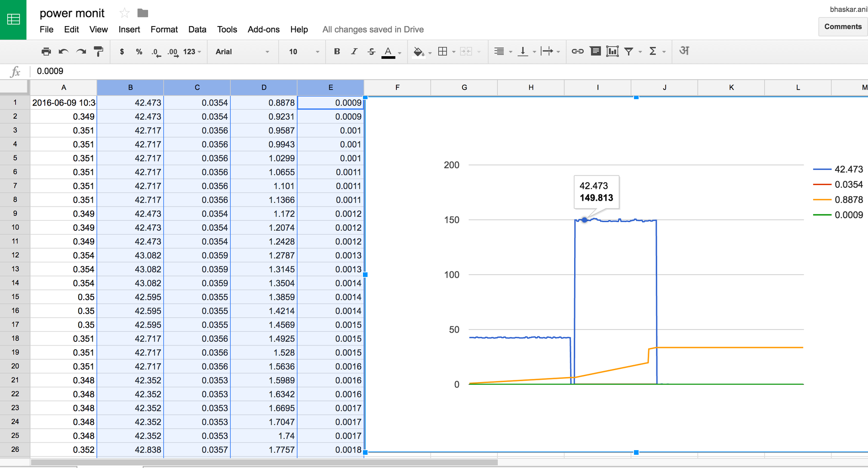Toggle italic formatting

(354, 51)
